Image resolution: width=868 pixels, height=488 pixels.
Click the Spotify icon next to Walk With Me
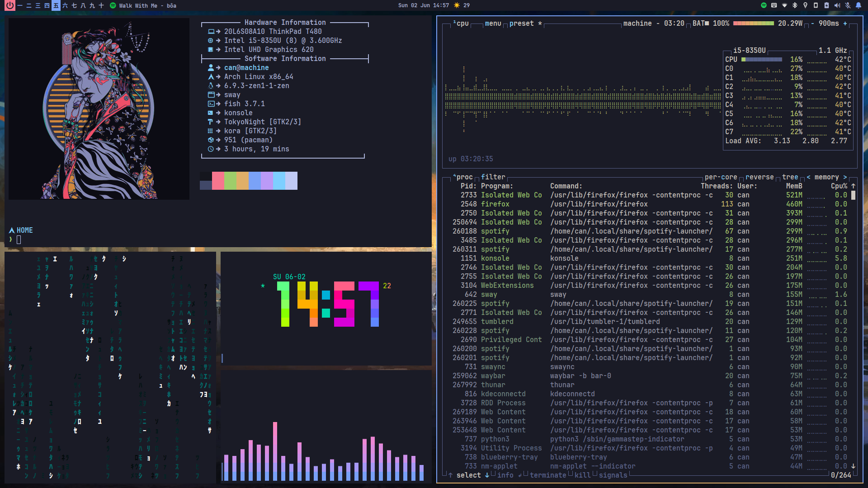(113, 5)
